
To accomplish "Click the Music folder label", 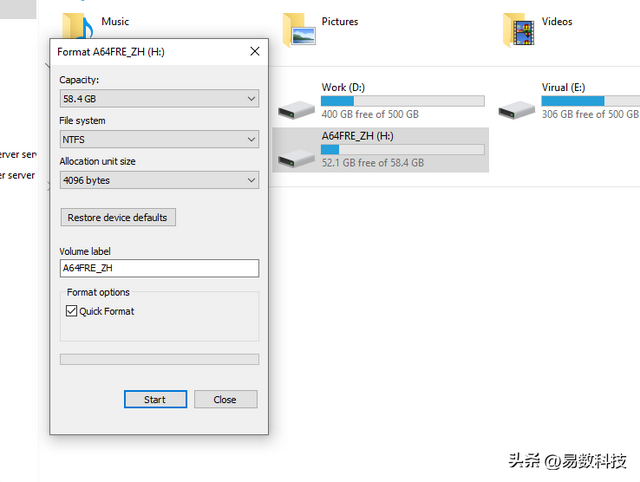I will pyautogui.click(x=115, y=21).
